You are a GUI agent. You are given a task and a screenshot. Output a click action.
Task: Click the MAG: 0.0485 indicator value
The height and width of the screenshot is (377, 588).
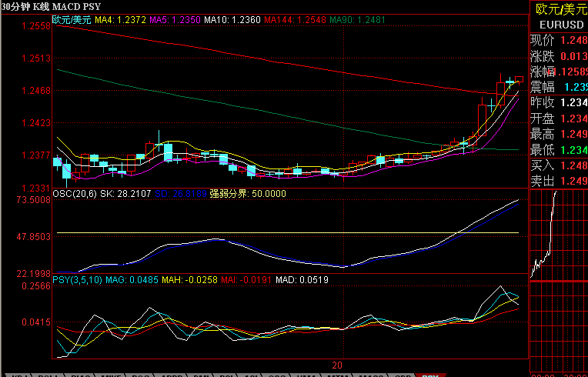pyautogui.click(x=132, y=280)
